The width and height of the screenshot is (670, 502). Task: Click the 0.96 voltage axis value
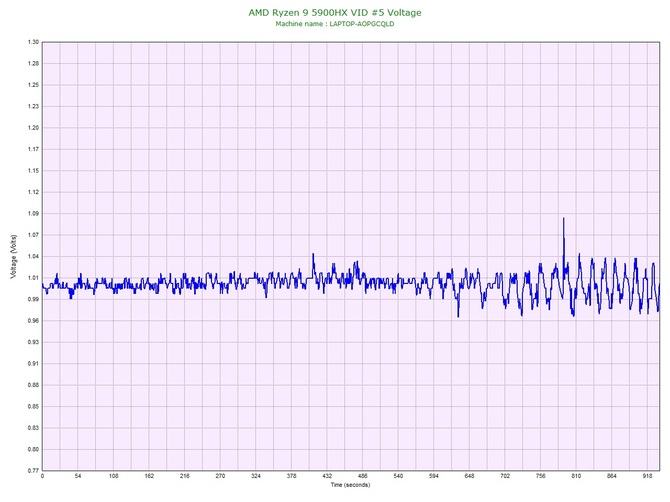tap(33, 321)
